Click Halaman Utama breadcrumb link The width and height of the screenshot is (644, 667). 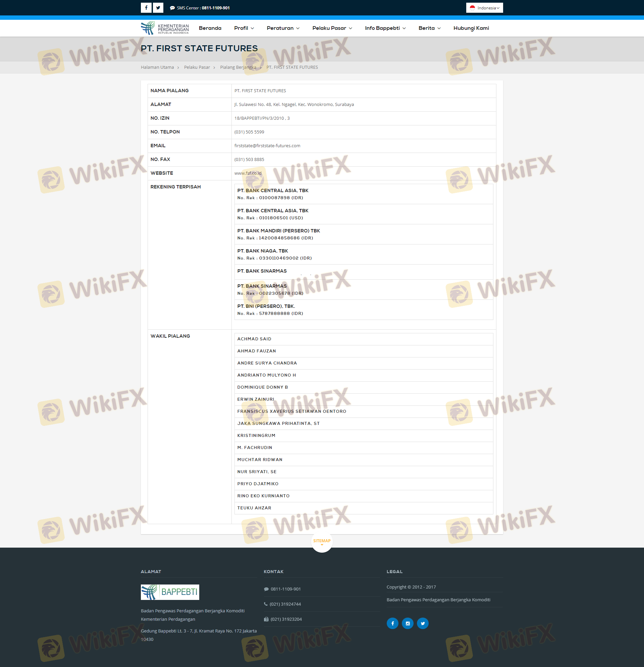157,67
